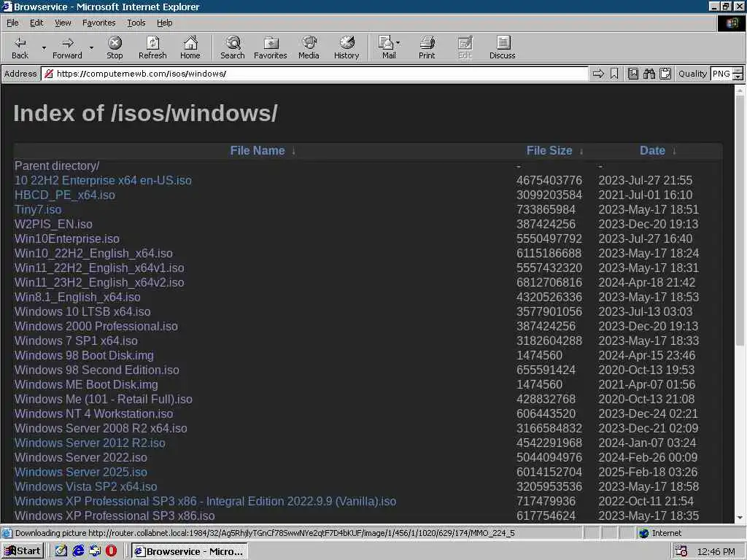Open the Search pane

click(233, 47)
